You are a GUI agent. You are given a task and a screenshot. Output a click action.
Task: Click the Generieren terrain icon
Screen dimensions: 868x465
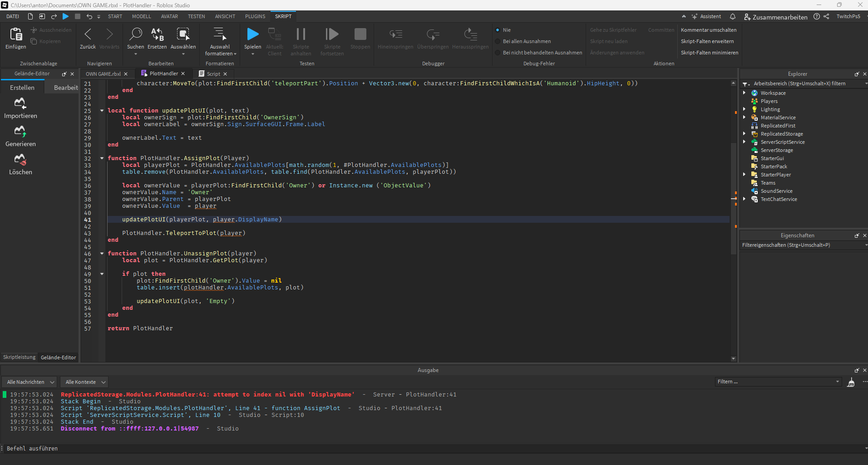coord(20,132)
